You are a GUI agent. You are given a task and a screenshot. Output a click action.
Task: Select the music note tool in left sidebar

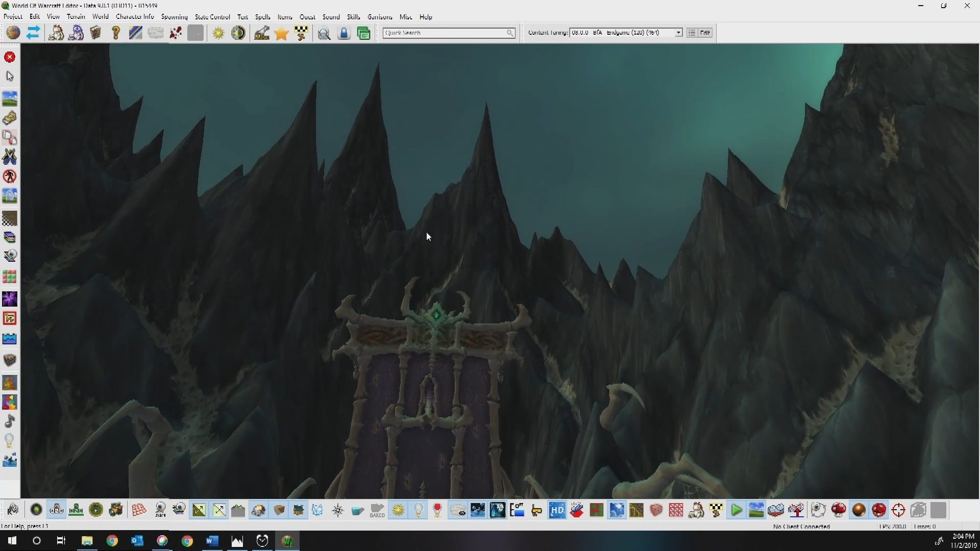click(x=10, y=421)
